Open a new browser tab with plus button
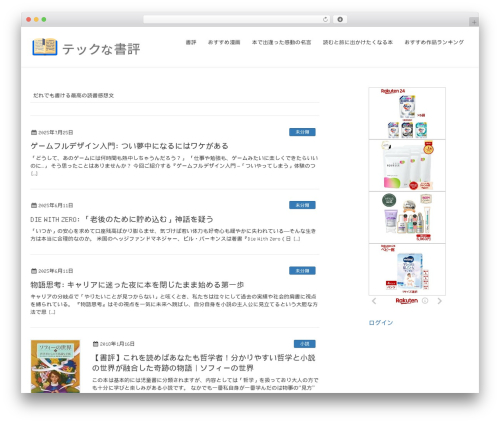Screen dimensions: 500x423 [474, 22]
